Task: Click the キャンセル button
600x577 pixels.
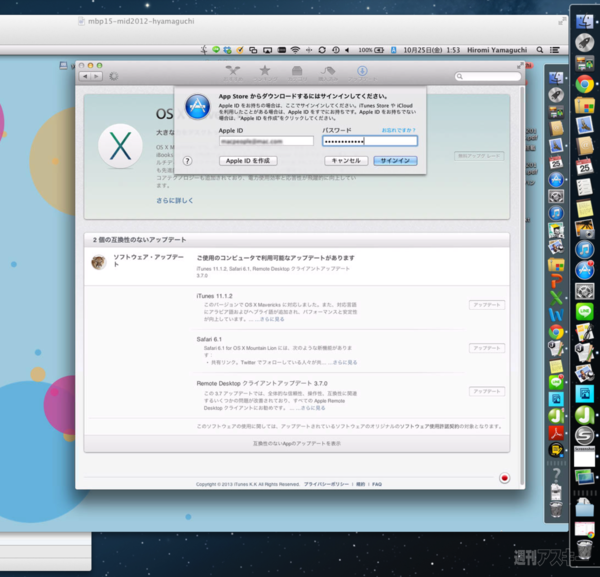Action: [x=346, y=161]
